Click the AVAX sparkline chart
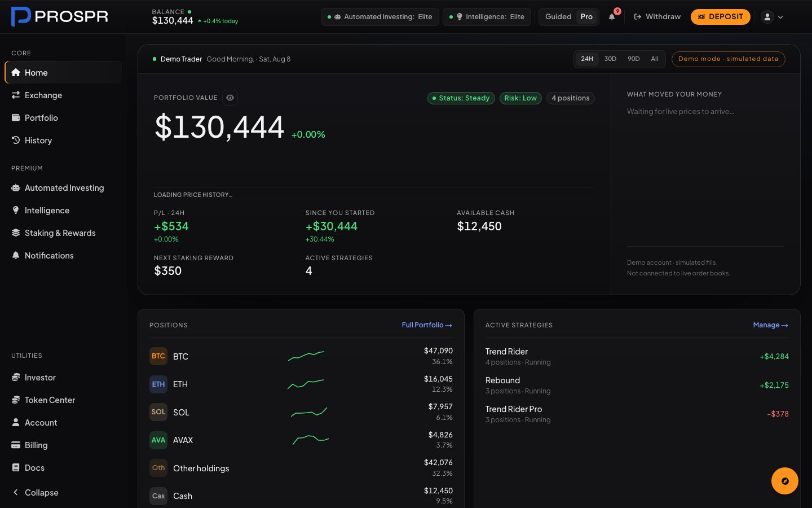Image resolution: width=812 pixels, height=508 pixels. pos(311,440)
